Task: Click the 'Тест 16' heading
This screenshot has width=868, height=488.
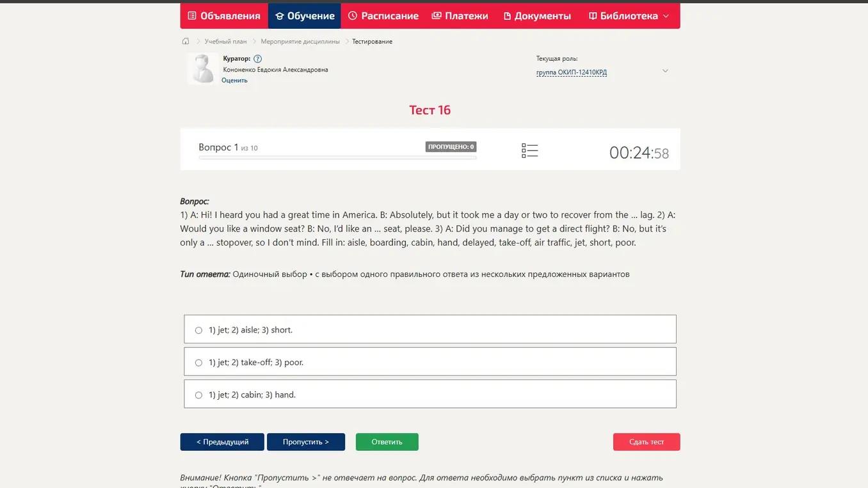Action: click(430, 110)
